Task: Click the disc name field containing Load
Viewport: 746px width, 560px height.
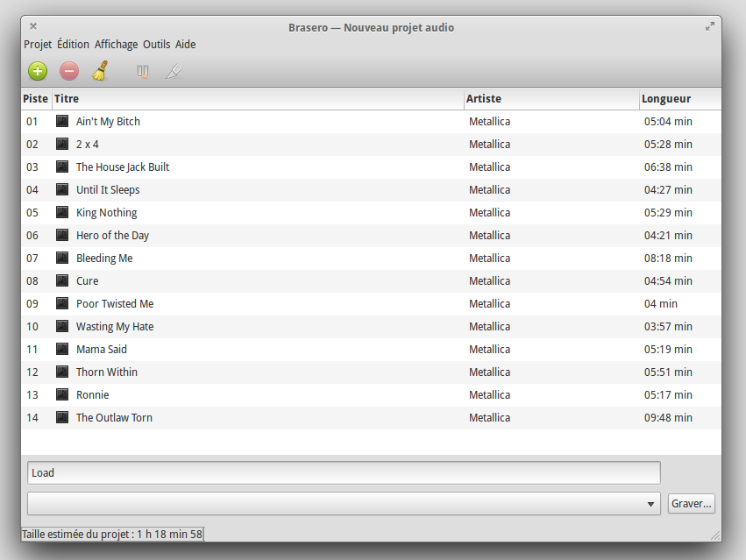Action: click(344, 473)
